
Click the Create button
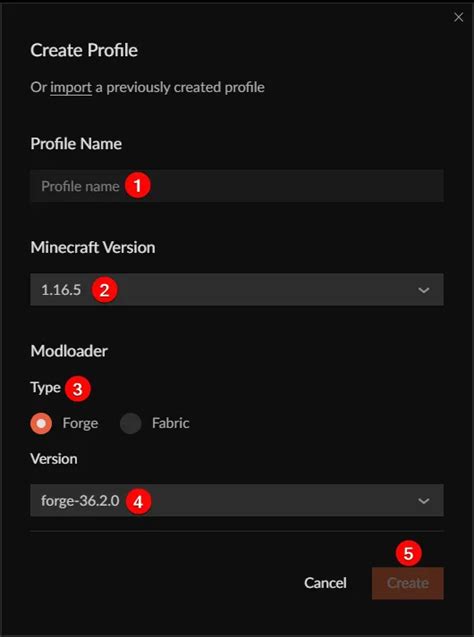(x=408, y=583)
